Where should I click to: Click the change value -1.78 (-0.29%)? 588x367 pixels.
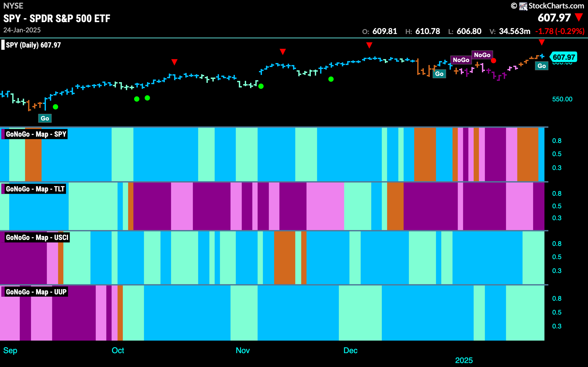tap(560, 31)
